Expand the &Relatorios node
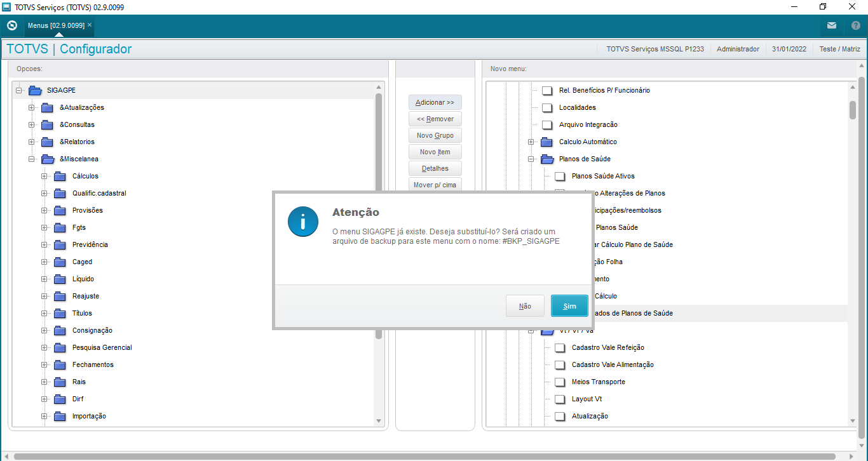 [x=32, y=142]
